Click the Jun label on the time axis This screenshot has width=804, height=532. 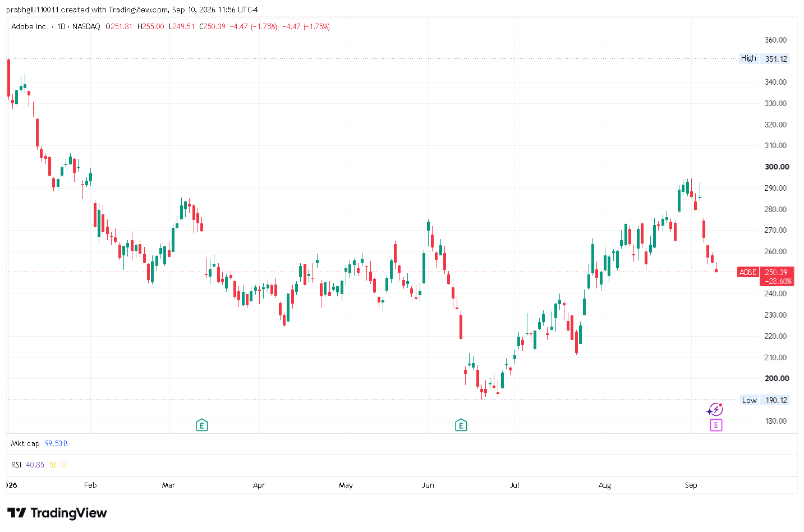pos(428,485)
